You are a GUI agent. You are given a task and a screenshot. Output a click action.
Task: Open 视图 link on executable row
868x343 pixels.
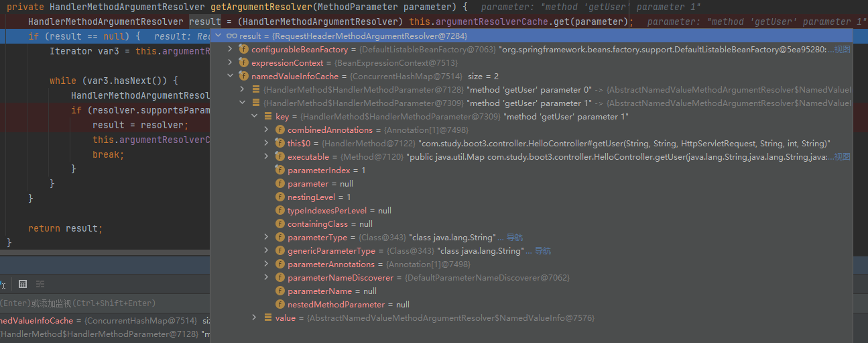[843, 156]
